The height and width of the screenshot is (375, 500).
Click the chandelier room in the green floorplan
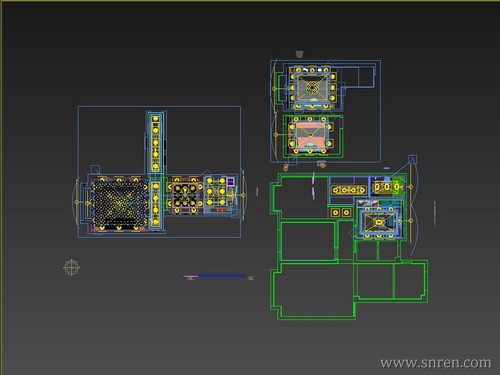(x=379, y=221)
